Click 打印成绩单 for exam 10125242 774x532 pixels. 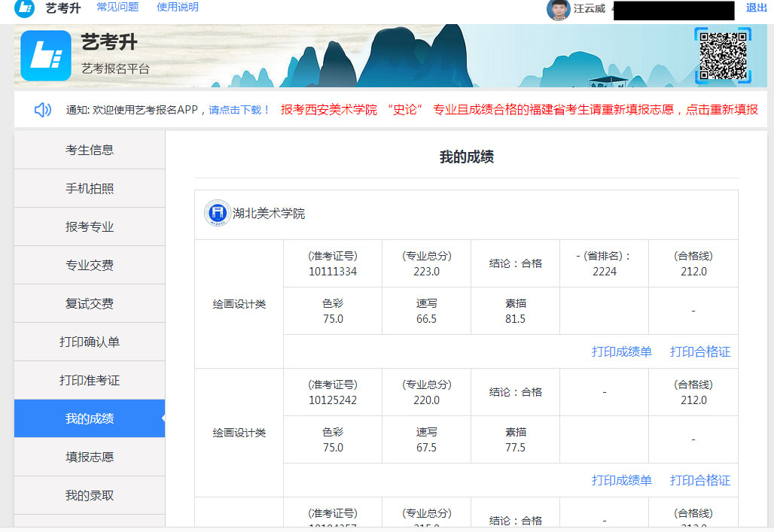point(621,481)
